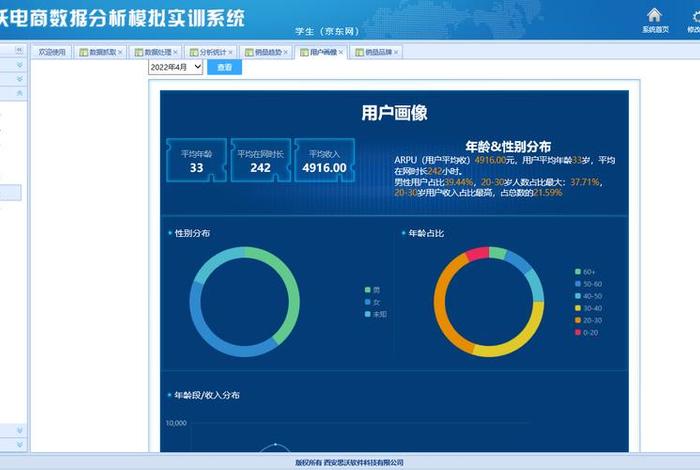Viewport: 700px width, 470px height.
Task: Close the 趋势 tab
Action: pos(286,52)
